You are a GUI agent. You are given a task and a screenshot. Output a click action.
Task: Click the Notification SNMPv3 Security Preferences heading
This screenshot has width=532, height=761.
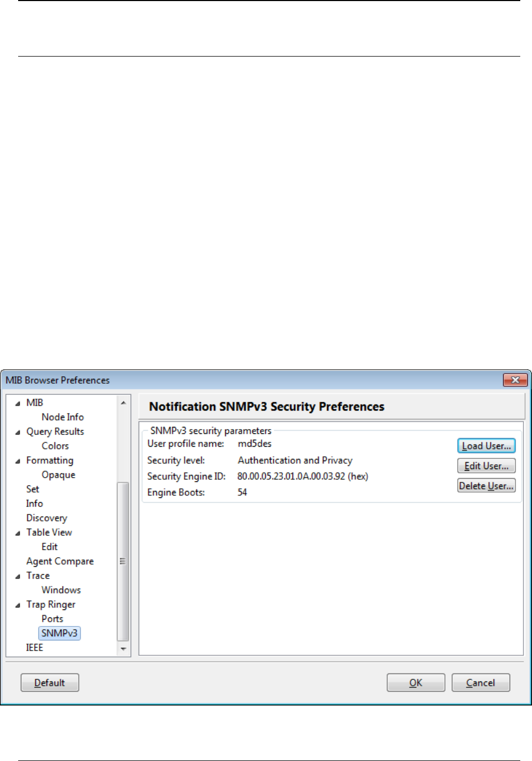click(267, 407)
